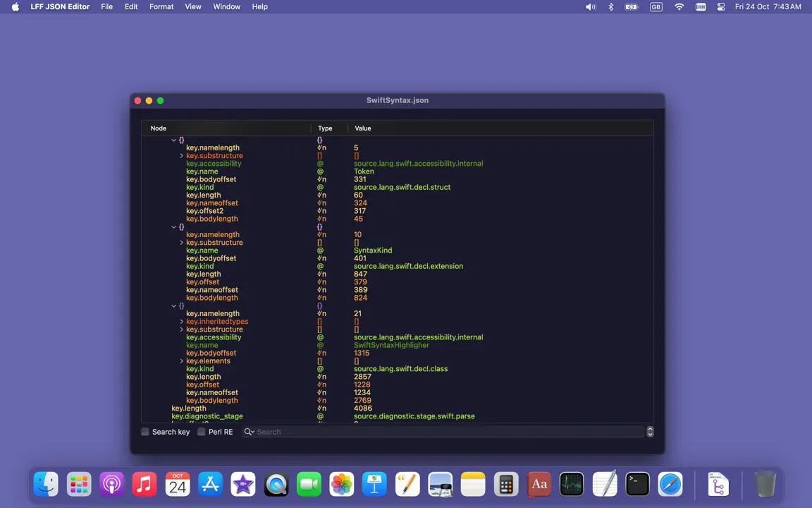Select the value SwiftSyntaxHighligher
Viewport: 812px width, 508px height.
point(391,345)
